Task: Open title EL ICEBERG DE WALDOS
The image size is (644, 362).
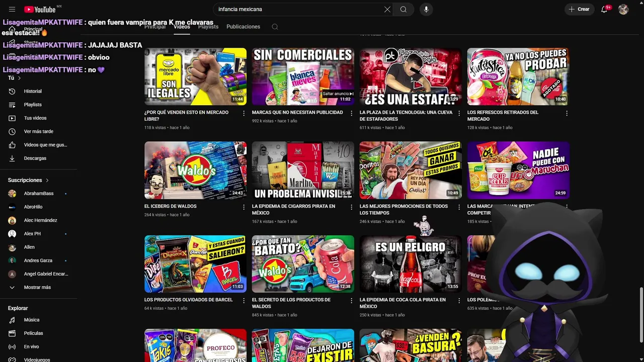Action: point(171,206)
